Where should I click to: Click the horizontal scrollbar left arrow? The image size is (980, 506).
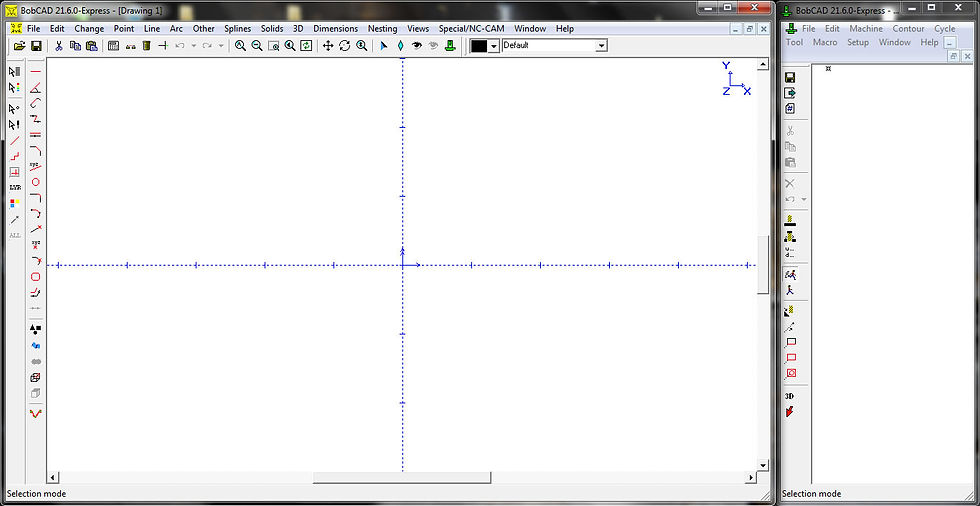[x=52, y=478]
